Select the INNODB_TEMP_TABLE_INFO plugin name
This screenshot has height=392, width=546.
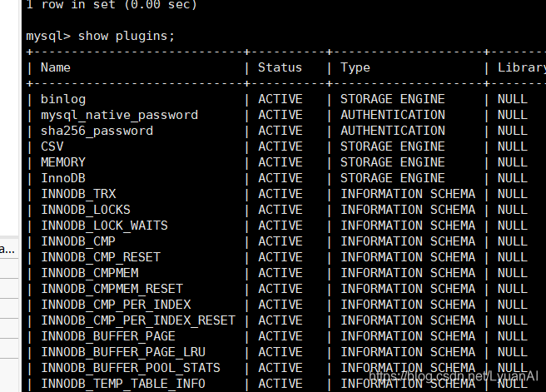point(123,384)
